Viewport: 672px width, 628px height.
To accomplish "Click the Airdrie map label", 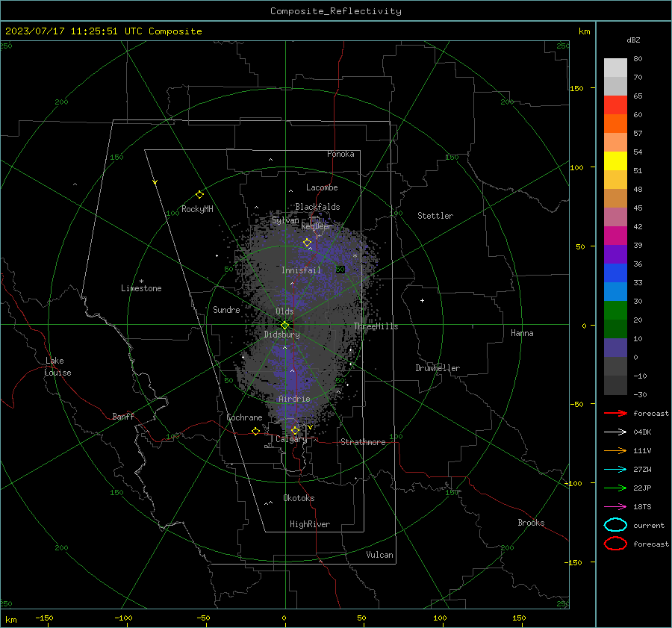I will (x=294, y=399).
